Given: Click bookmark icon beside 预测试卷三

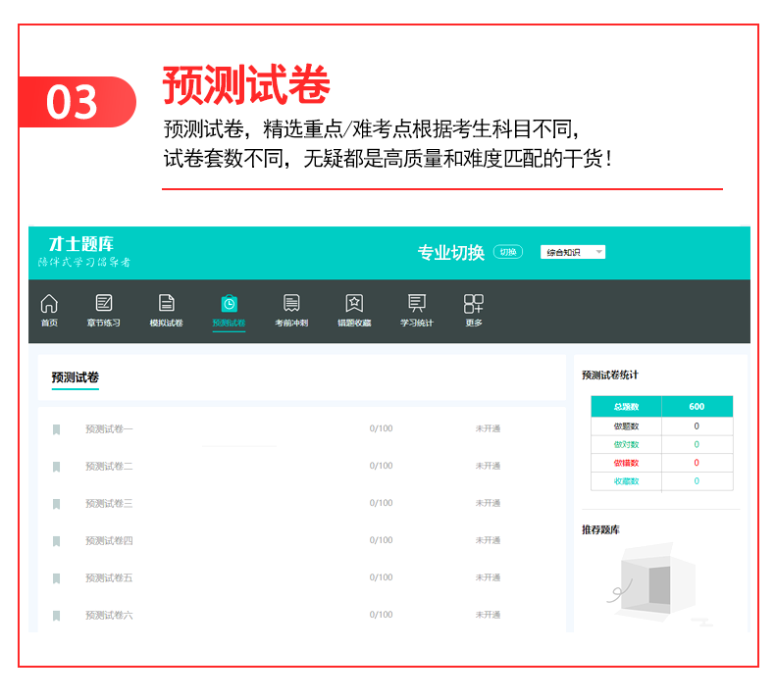Looking at the screenshot, I should (56, 504).
